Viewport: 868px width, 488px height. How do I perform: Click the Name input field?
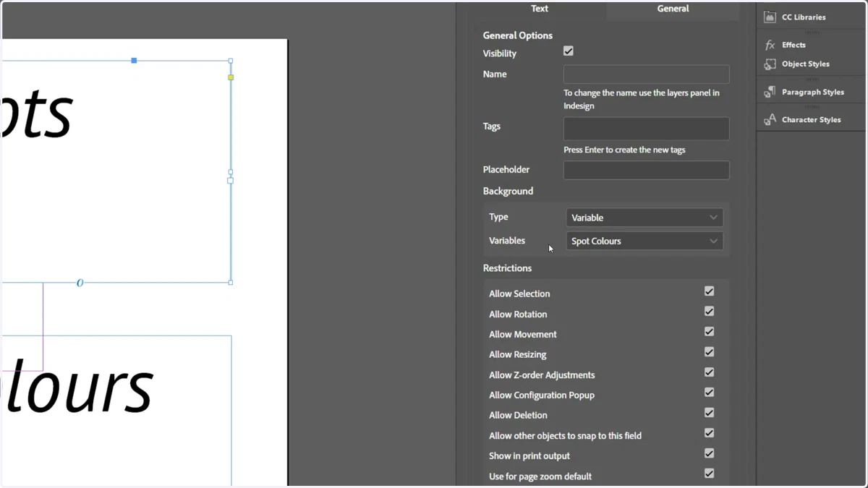coord(647,74)
